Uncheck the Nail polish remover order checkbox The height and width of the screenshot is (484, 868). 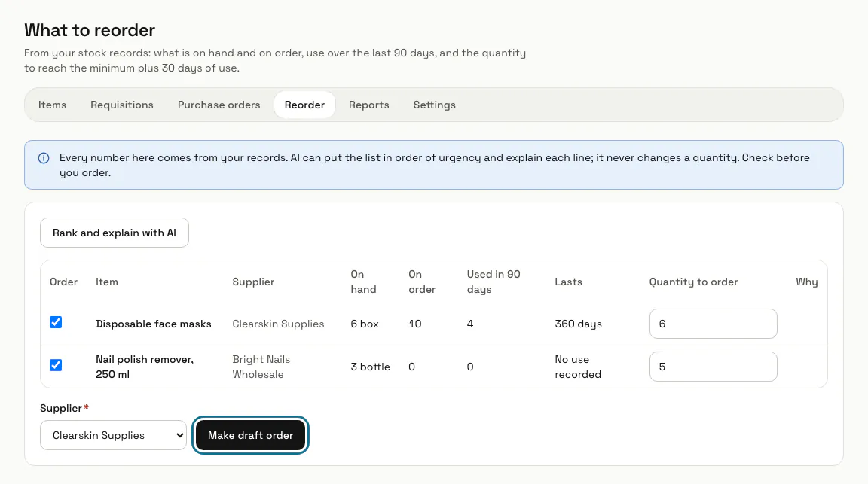(x=56, y=365)
